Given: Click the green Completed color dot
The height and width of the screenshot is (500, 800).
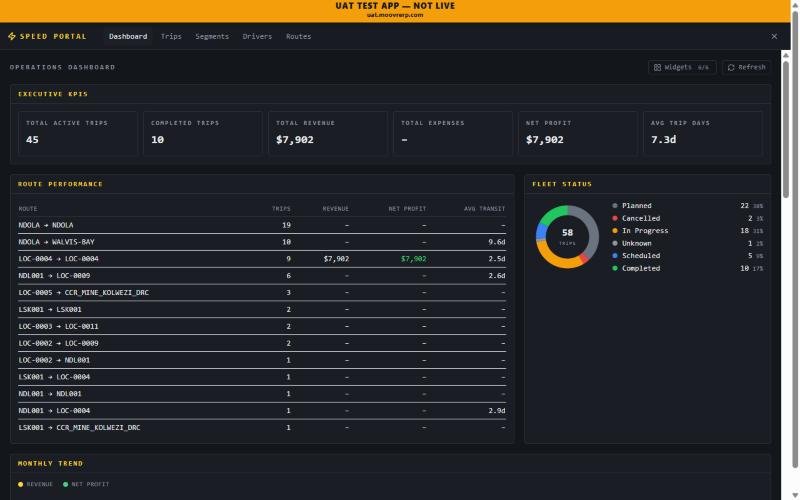Looking at the screenshot, I should click(x=615, y=268).
